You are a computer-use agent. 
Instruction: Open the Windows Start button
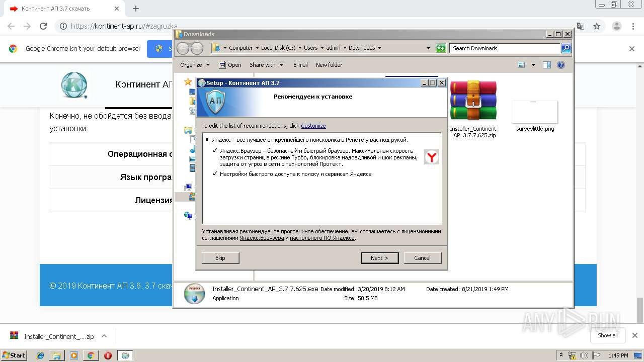[x=14, y=355]
